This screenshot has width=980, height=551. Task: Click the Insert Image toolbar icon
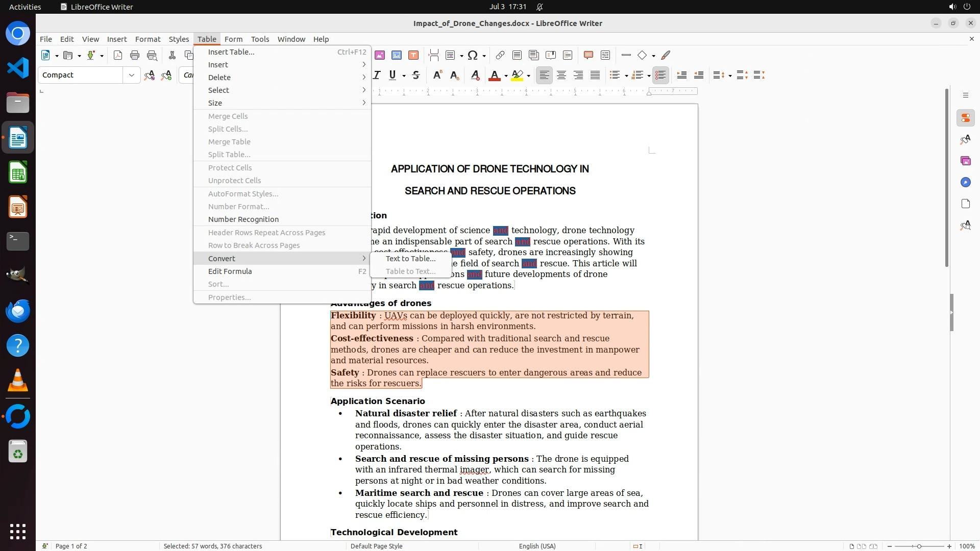380,55
